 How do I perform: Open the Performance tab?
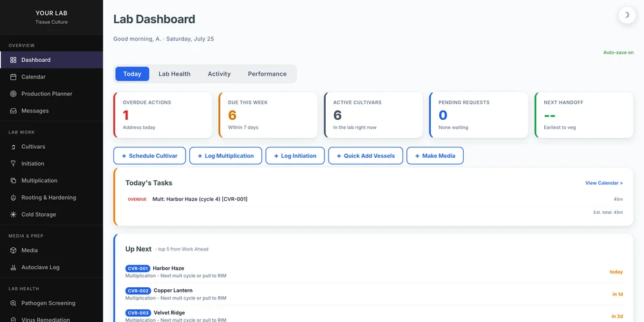(x=267, y=74)
